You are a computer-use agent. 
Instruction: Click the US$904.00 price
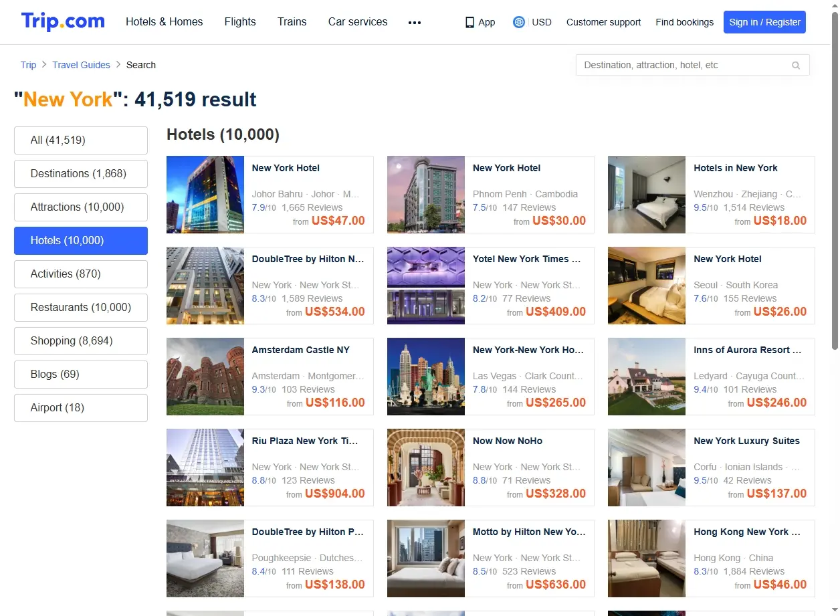(x=335, y=494)
